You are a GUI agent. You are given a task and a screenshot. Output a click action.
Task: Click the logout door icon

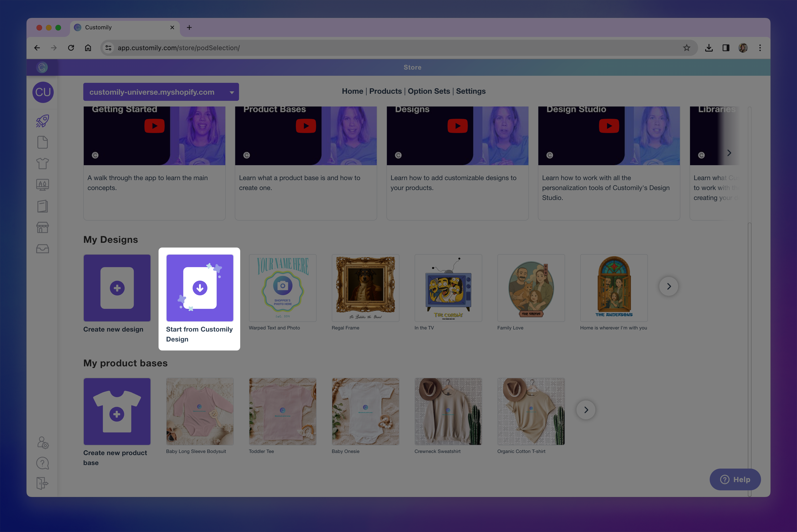42,483
